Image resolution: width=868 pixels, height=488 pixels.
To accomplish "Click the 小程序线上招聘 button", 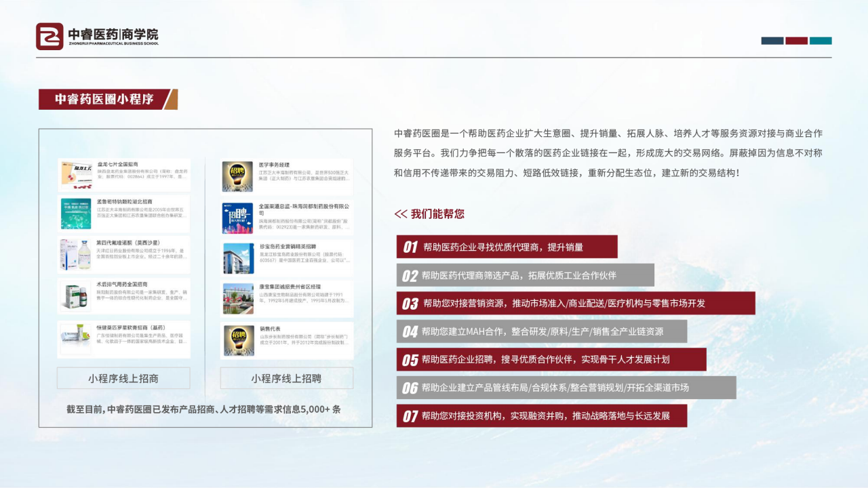I will 286,378.
